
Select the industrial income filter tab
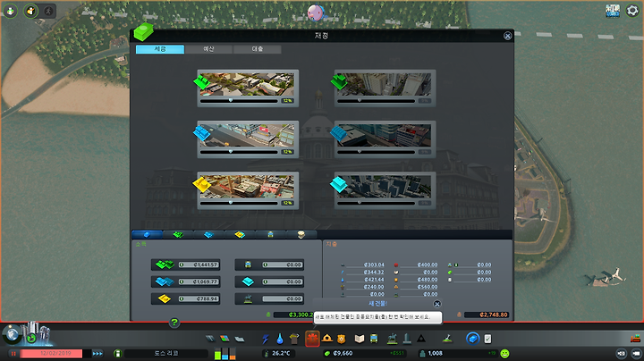point(240,235)
